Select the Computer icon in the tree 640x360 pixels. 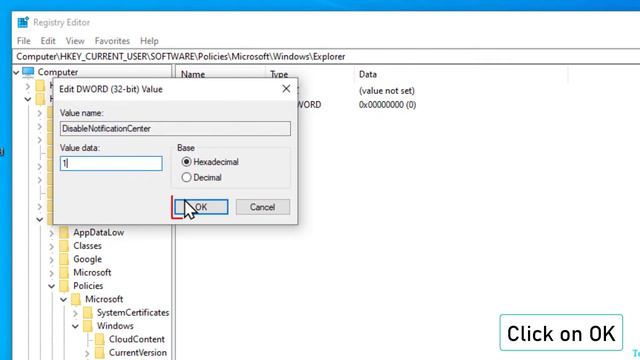point(28,72)
